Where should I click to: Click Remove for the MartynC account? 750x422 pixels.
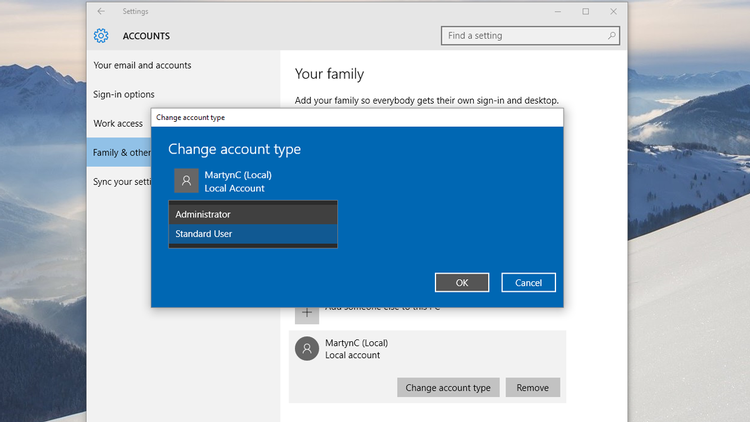coord(532,388)
